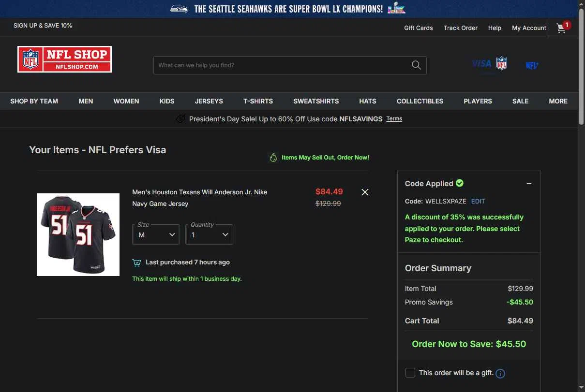Click the struck-through $129.99 price
The height and width of the screenshot is (392, 585).
328,204
